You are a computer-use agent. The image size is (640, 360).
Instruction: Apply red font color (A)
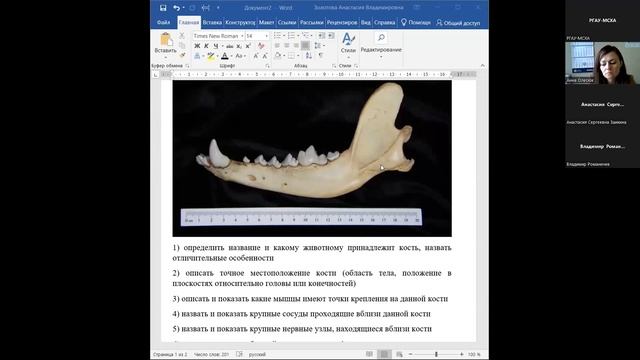224,56
